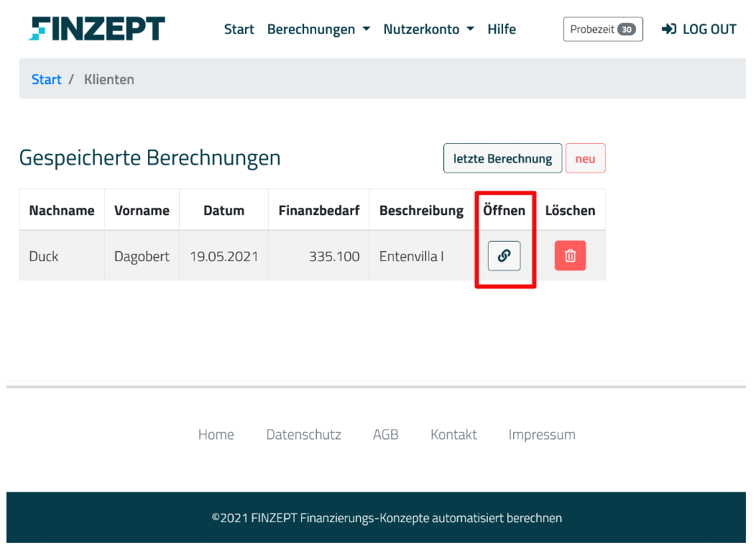This screenshot has height=553, width=756.
Task: Go to Start in the top navigation
Action: (x=239, y=29)
